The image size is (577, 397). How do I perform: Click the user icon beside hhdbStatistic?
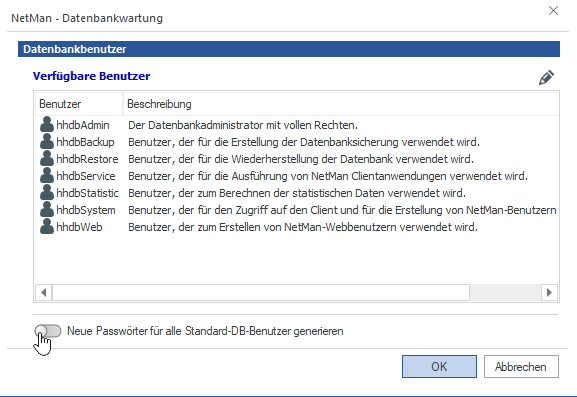[47, 192]
